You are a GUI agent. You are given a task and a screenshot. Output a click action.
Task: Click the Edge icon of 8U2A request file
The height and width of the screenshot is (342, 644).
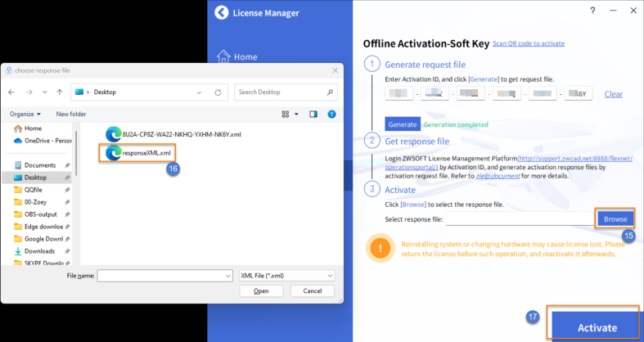(114, 134)
